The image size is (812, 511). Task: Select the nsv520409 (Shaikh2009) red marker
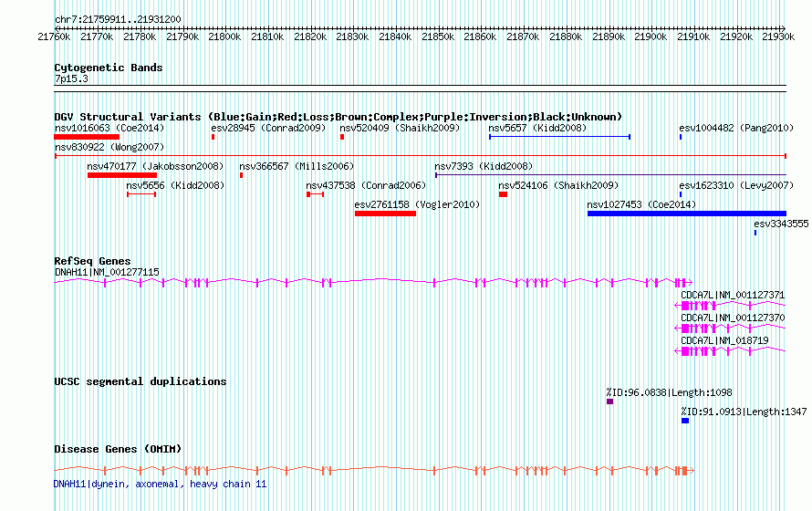tap(342, 137)
